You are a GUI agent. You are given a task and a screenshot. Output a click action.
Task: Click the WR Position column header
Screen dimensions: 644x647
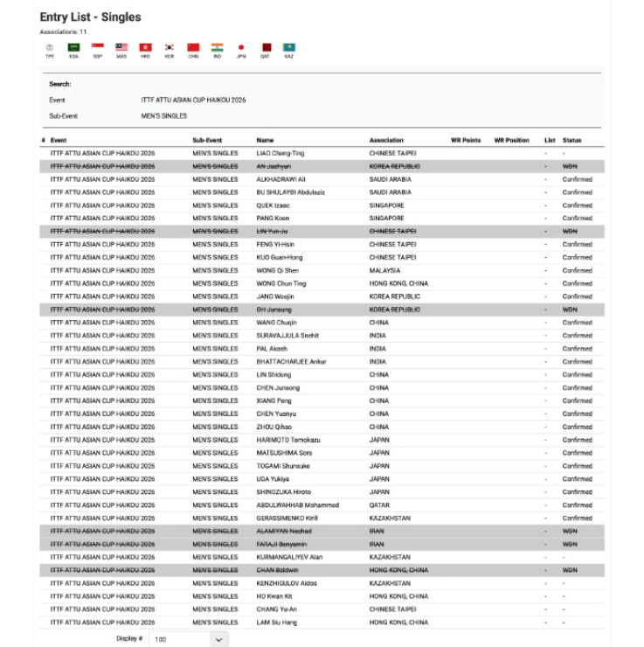[x=511, y=140]
